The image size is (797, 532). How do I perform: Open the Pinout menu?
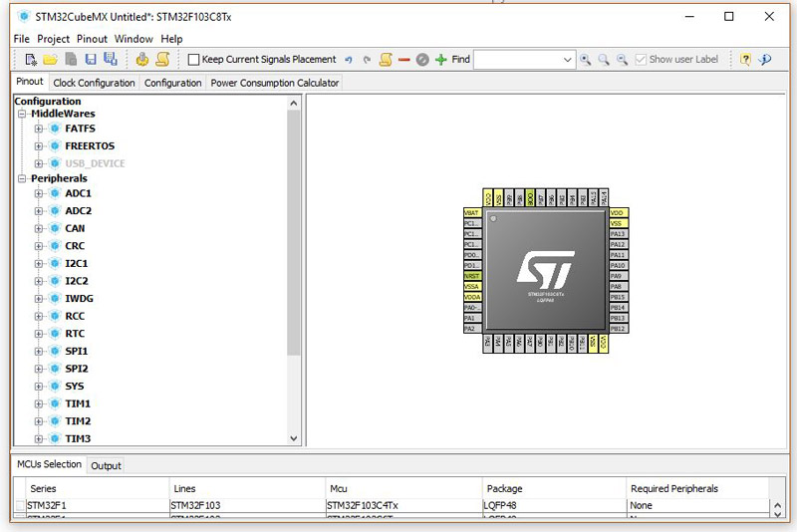93,39
